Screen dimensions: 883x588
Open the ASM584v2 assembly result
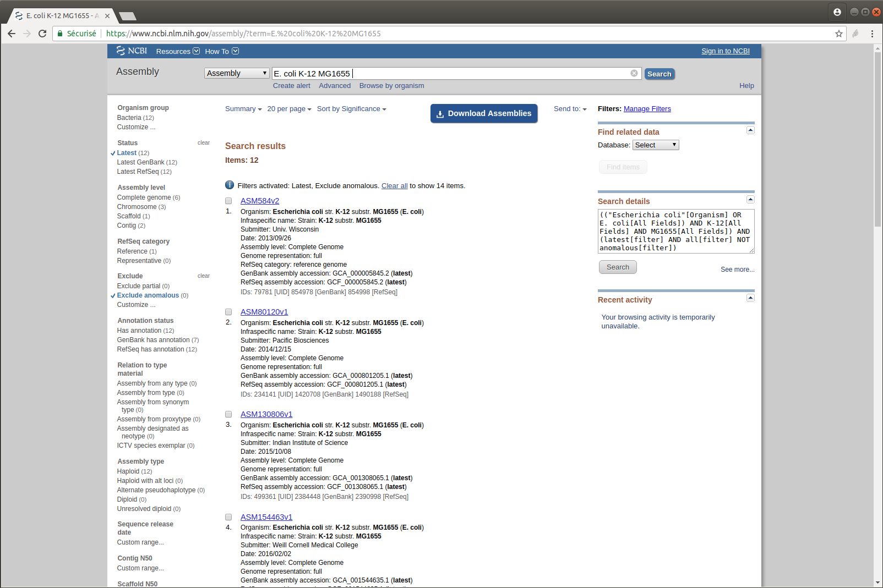pyautogui.click(x=260, y=201)
